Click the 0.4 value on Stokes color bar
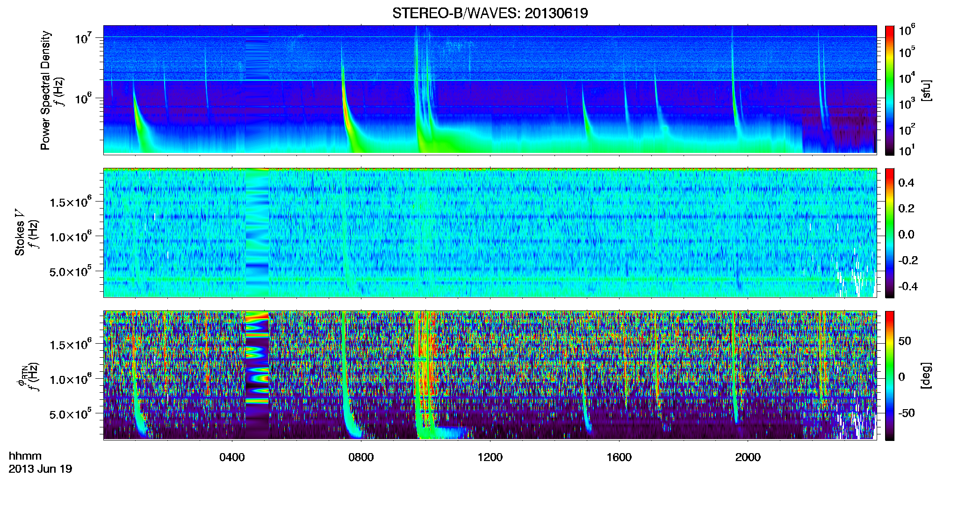 click(906, 183)
